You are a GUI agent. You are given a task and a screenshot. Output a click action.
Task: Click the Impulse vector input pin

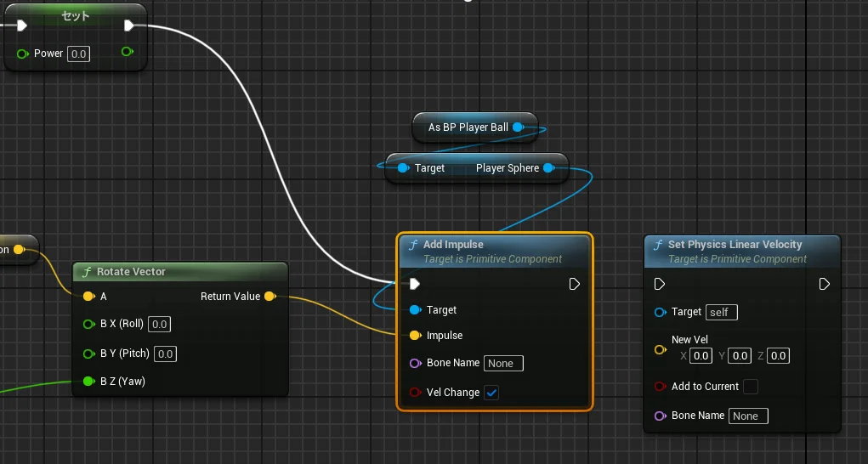point(415,336)
